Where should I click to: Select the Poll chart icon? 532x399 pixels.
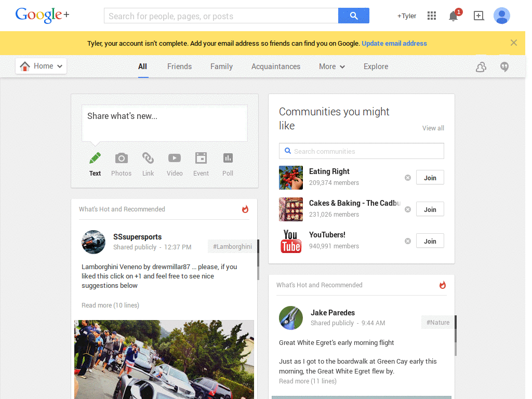point(228,158)
